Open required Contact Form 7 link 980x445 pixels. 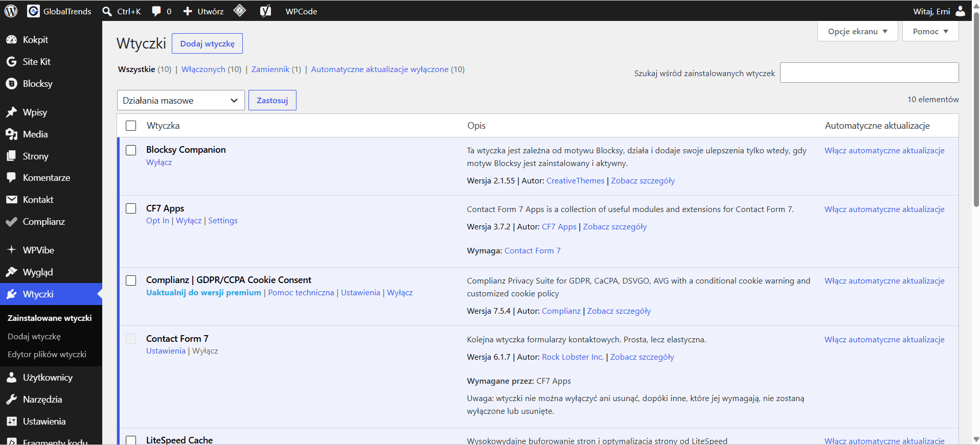[x=533, y=250]
